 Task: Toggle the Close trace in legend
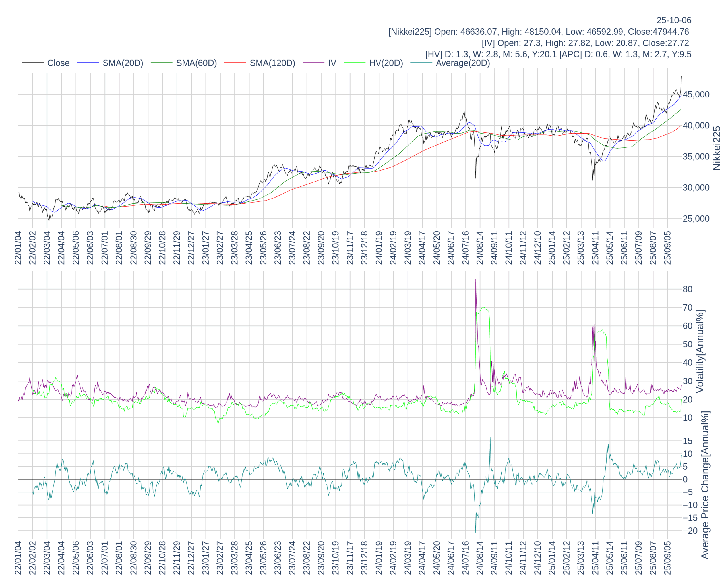(x=58, y=63)
